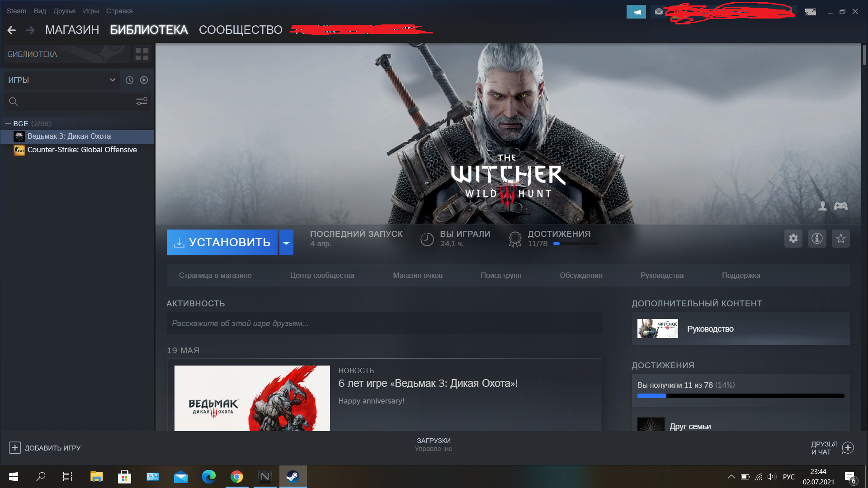Show hidden tray icons chevron
The height and width of the screenshot is (488, 868).
[x=731, y=477]
